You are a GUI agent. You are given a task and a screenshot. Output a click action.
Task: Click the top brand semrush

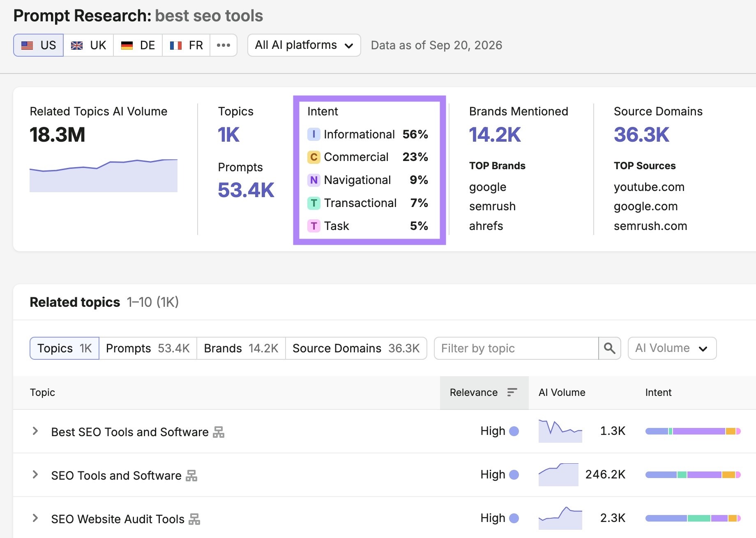point(492,206)
